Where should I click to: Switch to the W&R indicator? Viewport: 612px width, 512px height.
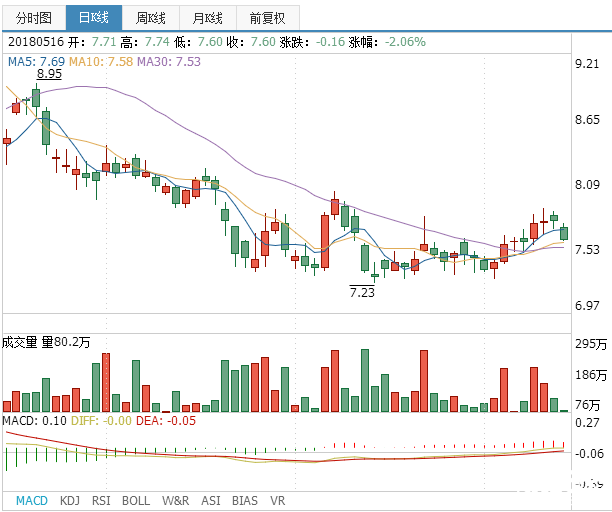point(176,500)
